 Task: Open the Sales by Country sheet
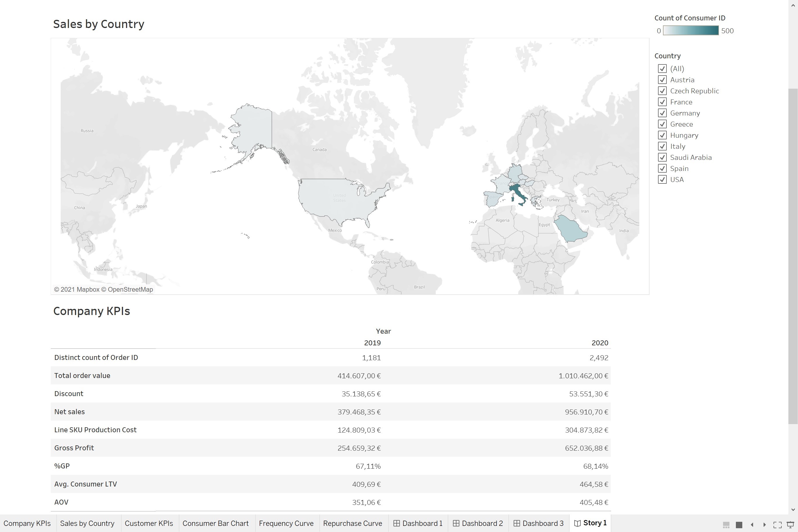[x=87, y=523]
